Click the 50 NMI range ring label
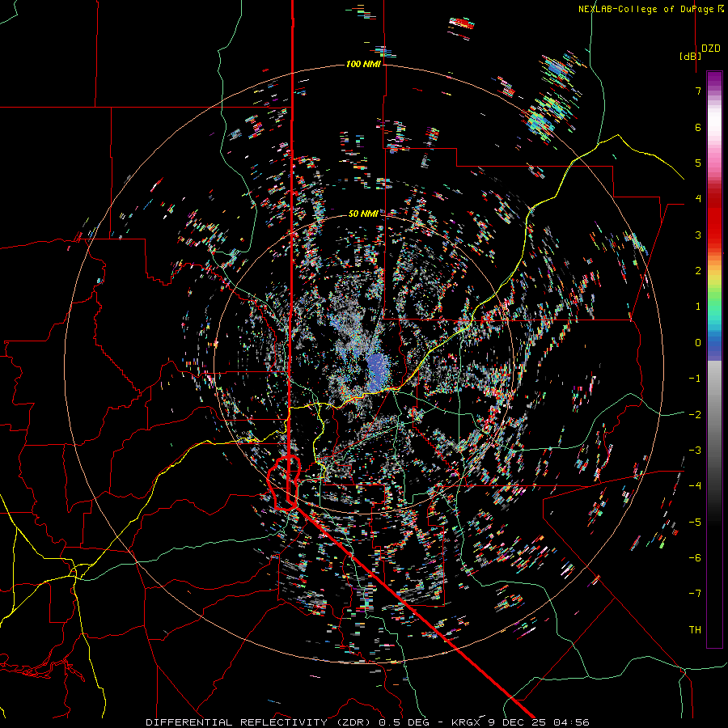 [363, 214]
